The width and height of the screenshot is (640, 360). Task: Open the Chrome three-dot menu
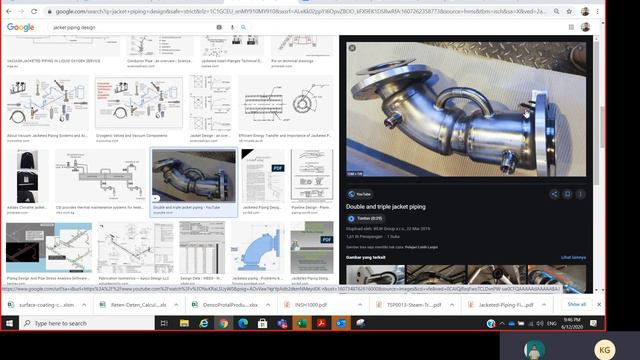tap(598, 11)
